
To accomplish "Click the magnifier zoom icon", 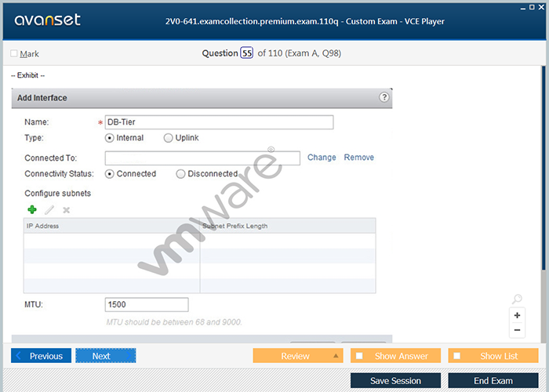I will pos(517,299).
